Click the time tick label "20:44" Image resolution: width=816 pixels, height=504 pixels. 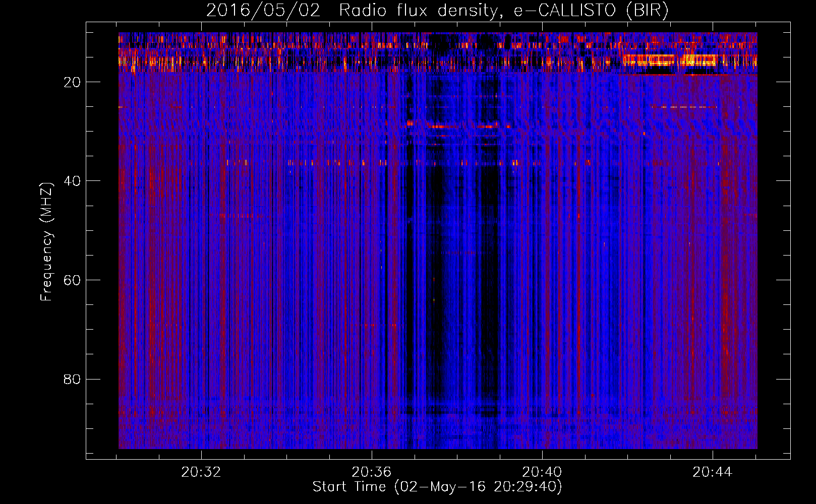pyautogui.click(x=713, y=472)
